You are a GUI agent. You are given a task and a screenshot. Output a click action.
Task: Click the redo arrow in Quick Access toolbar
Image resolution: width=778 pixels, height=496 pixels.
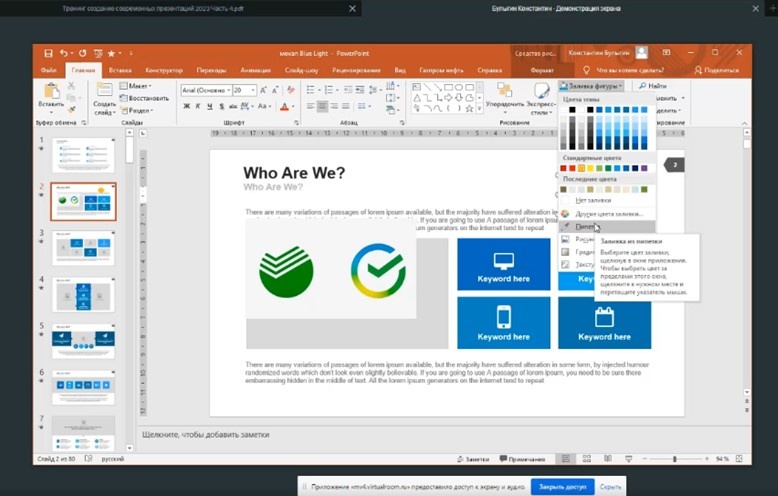(x=82, y=53)
